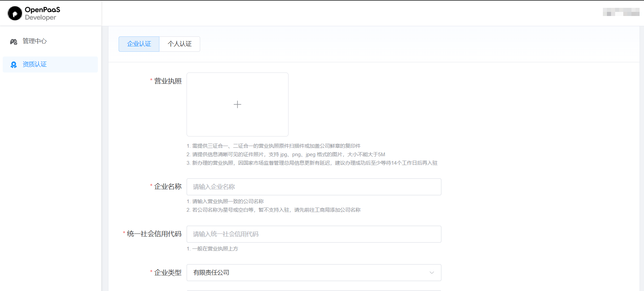Focus the 统一社会信用代码 input field
The image size is (644, 291).
(314, 234)
